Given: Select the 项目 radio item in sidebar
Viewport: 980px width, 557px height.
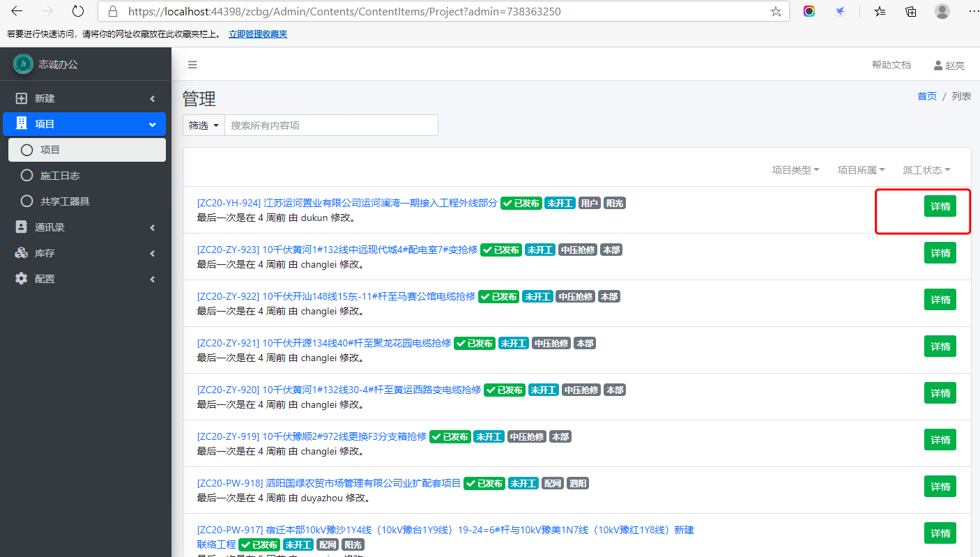Looking at the screenshot, I should 26,149.
